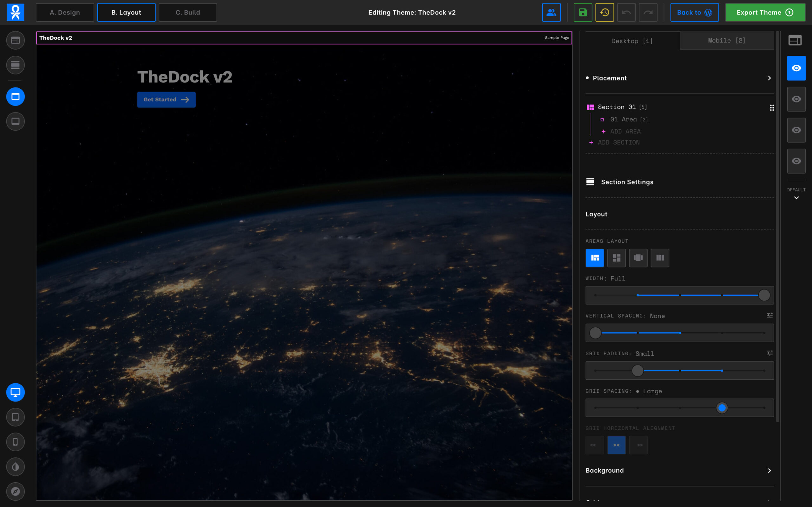Open the DEFAULT dropdown chevron
812x507 pixels.
point(796,198)
